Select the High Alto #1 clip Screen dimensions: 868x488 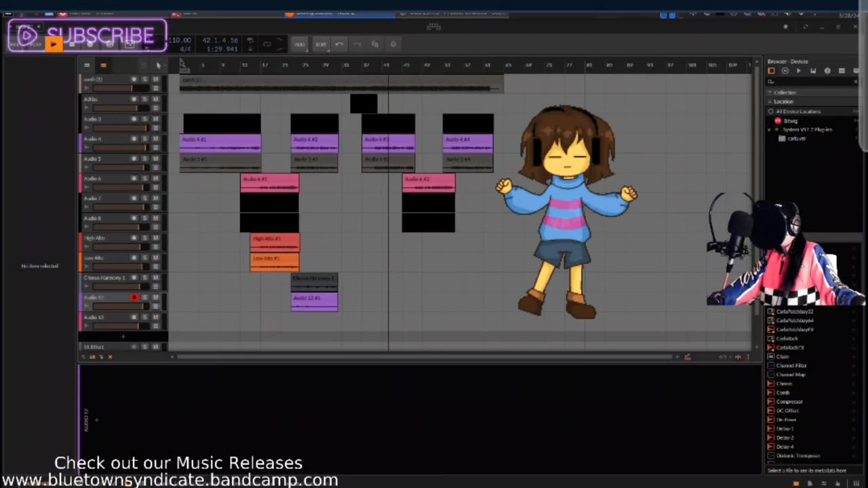coord(275,243)
